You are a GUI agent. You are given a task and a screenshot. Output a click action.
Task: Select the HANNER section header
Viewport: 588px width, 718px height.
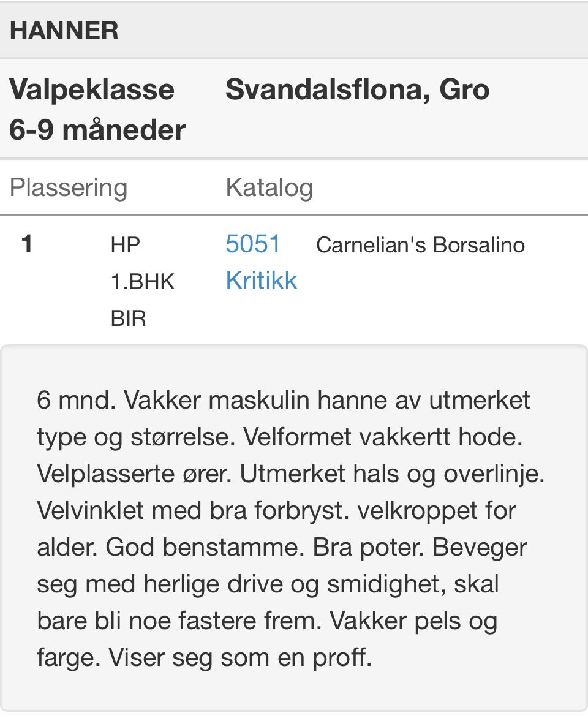64,30
